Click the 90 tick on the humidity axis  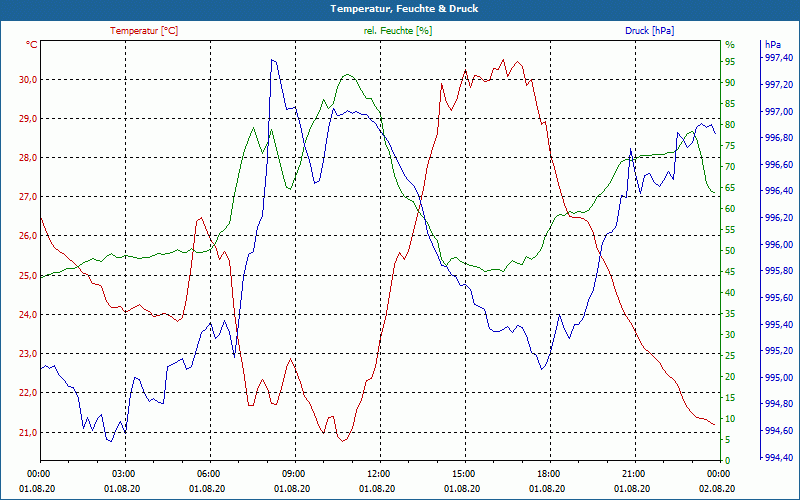coord(730,83)
